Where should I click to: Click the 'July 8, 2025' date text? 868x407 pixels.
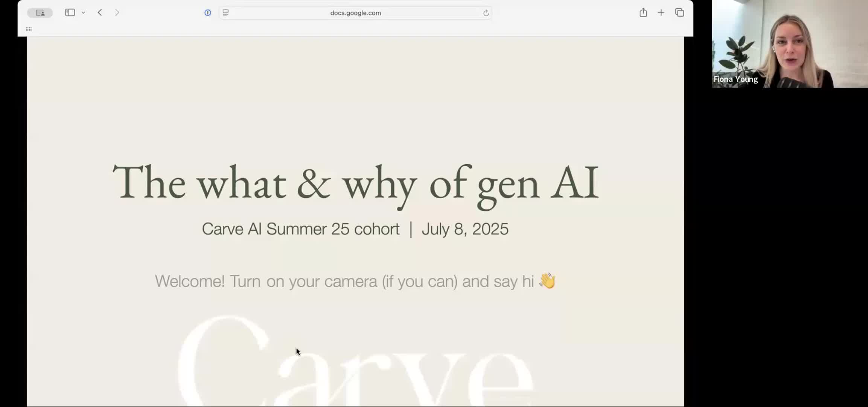click(464, 229)
